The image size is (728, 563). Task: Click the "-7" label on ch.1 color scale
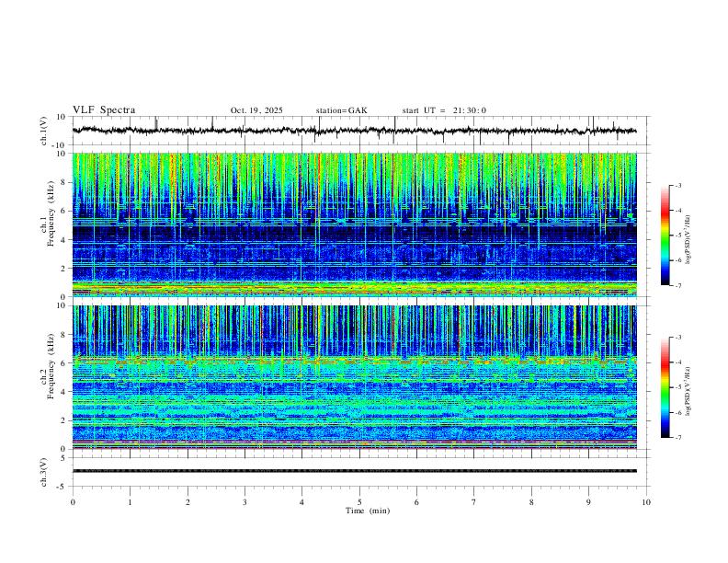point(678,285)
